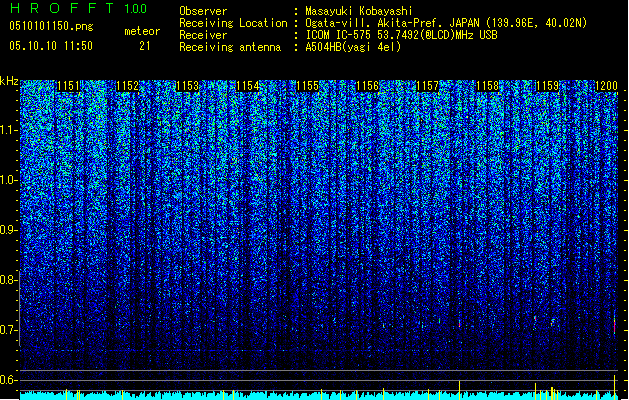This screenshot has height=400, width=629.
Task: Click the tall yellow intensity spike below 1200
Action: (x=615, y=387)
